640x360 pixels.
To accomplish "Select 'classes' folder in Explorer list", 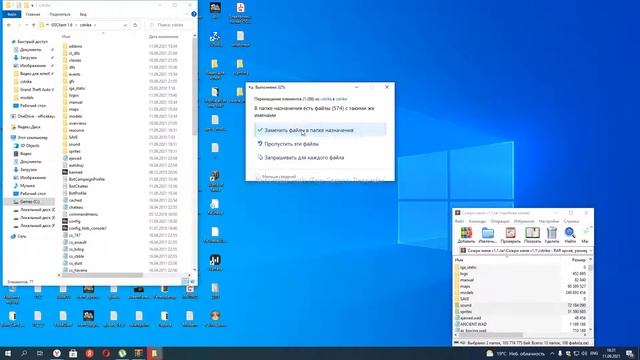I will coord(75,60).
